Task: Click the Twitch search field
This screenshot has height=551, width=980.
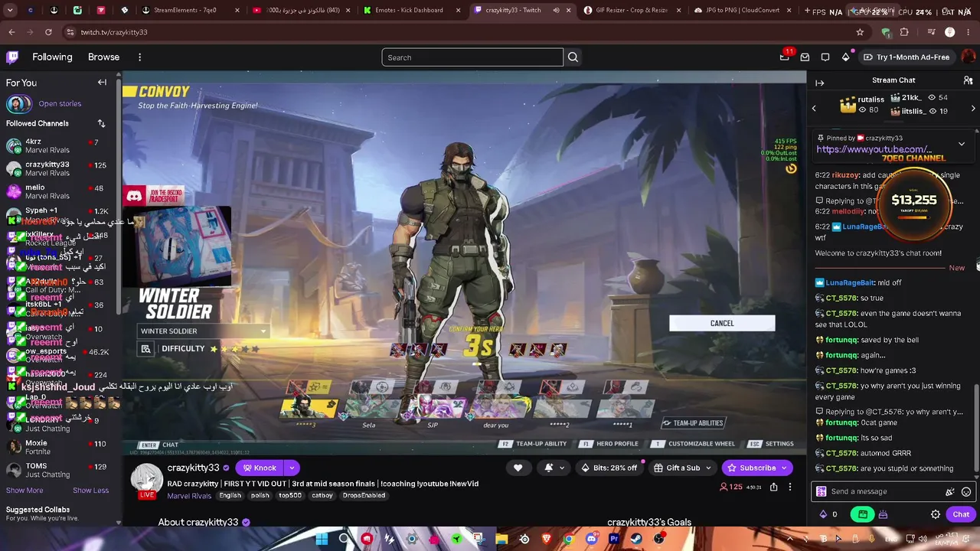Action: [472, 57]
